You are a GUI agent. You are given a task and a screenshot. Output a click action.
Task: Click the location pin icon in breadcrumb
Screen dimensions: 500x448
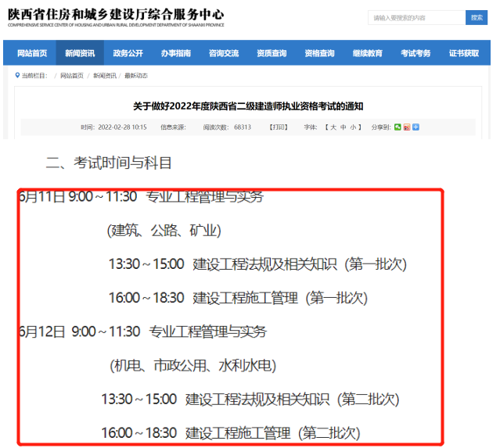click(x=17, y=76)
